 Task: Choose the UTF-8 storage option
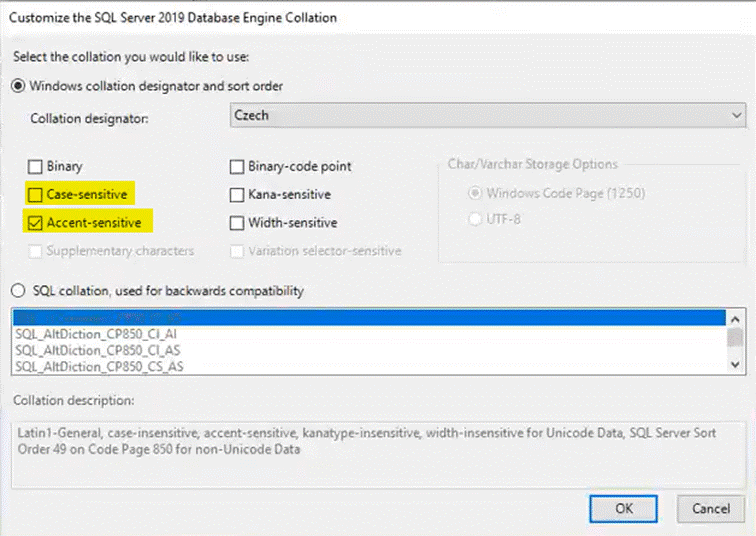[x=475, y=219]
